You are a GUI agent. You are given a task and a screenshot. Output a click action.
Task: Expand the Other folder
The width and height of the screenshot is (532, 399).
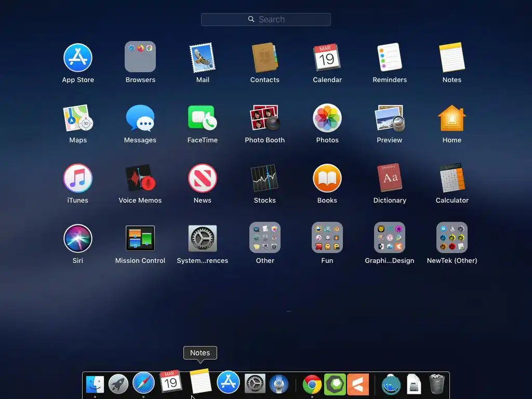tap(264, 237)
